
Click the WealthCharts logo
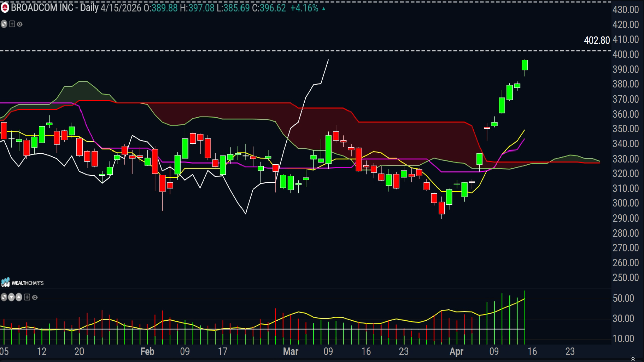pyautogui.click(x=22, y=283)
